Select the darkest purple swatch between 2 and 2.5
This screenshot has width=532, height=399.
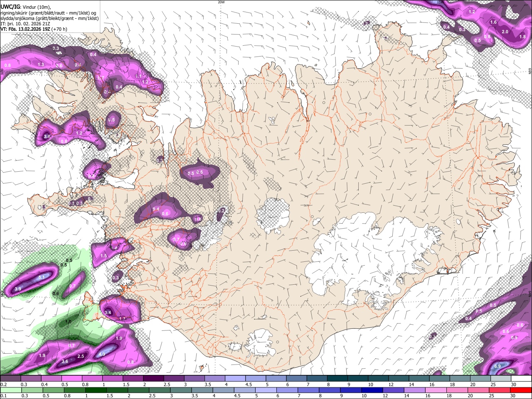click(x=153, y=379)
